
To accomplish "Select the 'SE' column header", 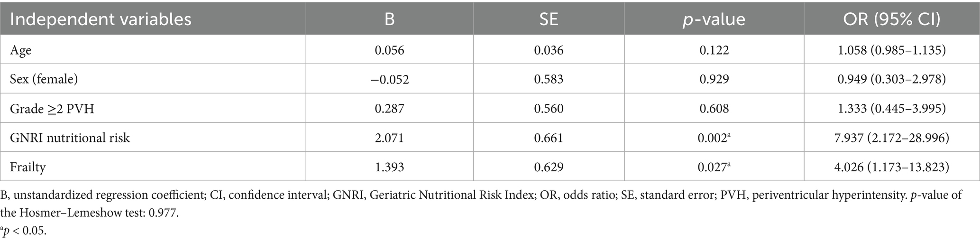I will pyautogui.click(x=549, y=19).
